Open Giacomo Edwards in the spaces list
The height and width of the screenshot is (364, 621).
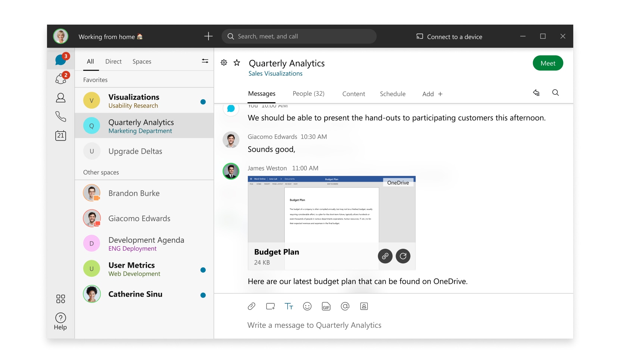click(x=144, y=219)
